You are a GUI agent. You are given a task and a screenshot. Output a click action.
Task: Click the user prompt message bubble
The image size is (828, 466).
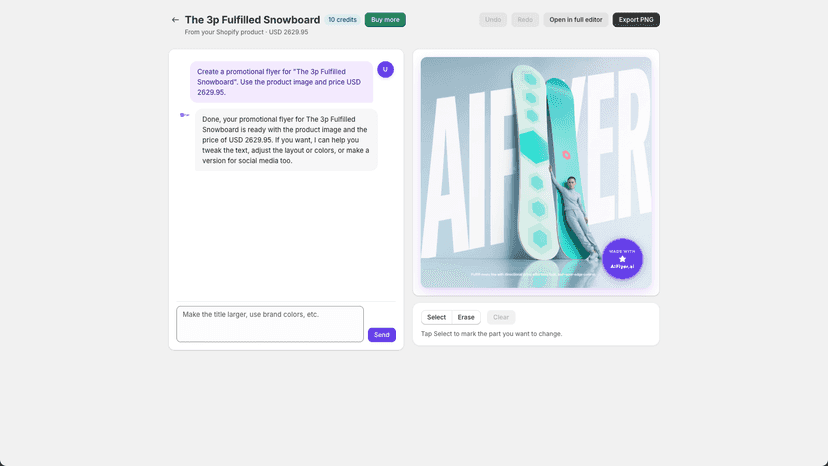tap(281, 82)
